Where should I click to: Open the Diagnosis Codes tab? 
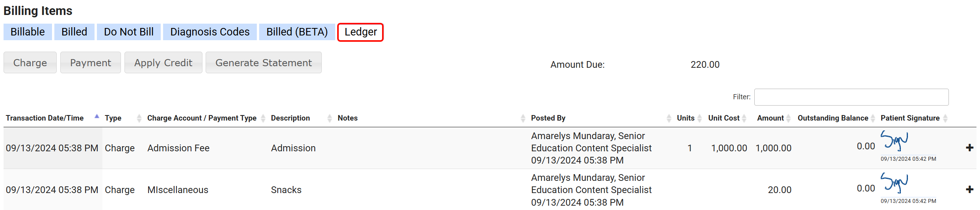click(210, 32)
